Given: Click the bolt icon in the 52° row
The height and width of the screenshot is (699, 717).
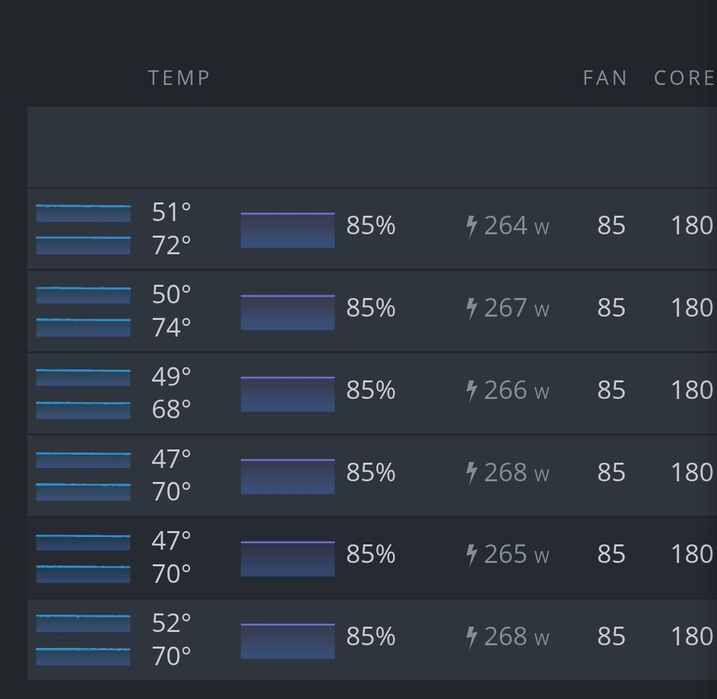Looking at the screenshot, I should point(472,636).
